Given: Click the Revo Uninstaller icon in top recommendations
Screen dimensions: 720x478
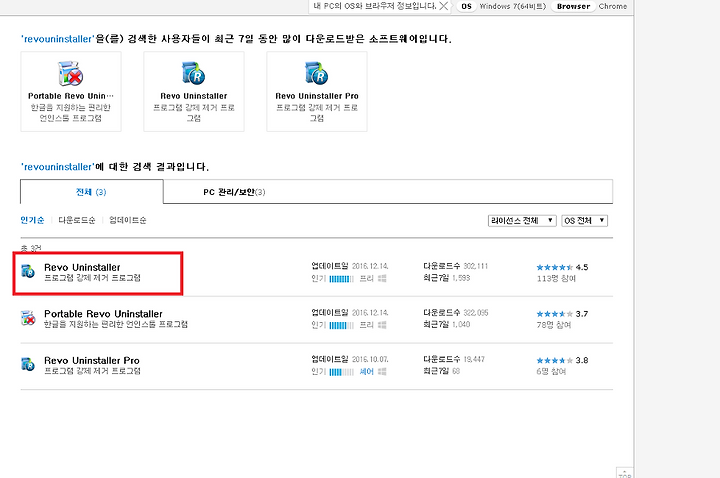Looking at the screenshot, I should coord(193,73).
